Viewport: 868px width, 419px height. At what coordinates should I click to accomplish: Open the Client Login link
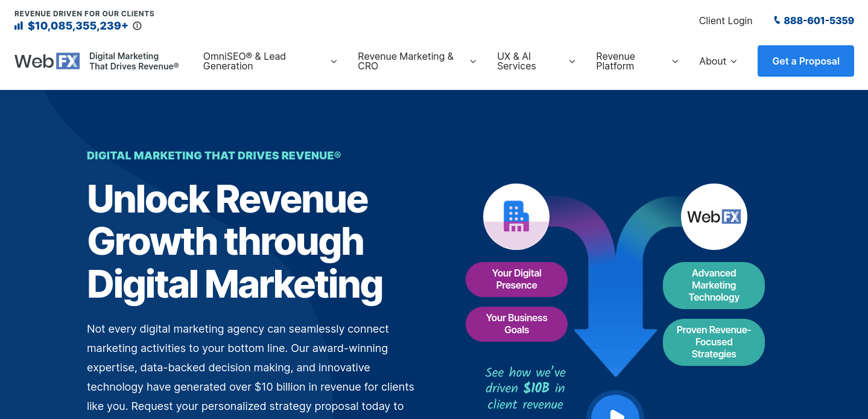(x=725, y=21)
